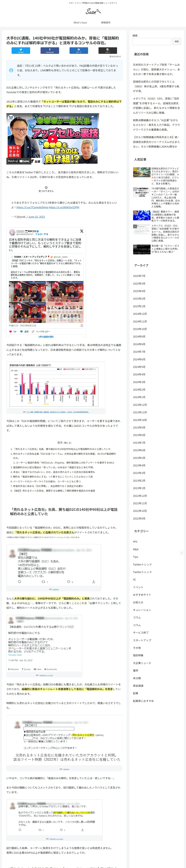Copy the article link with コピー button

tap(108, 50)
